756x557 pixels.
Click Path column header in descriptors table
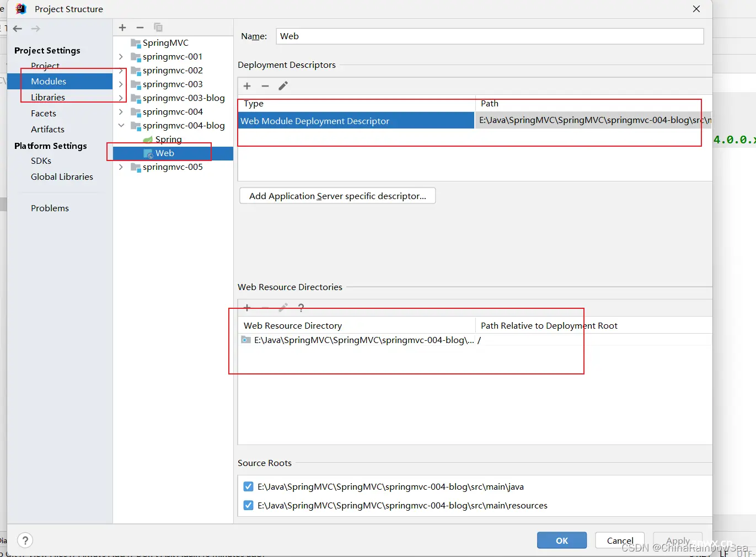pos(490,104)
